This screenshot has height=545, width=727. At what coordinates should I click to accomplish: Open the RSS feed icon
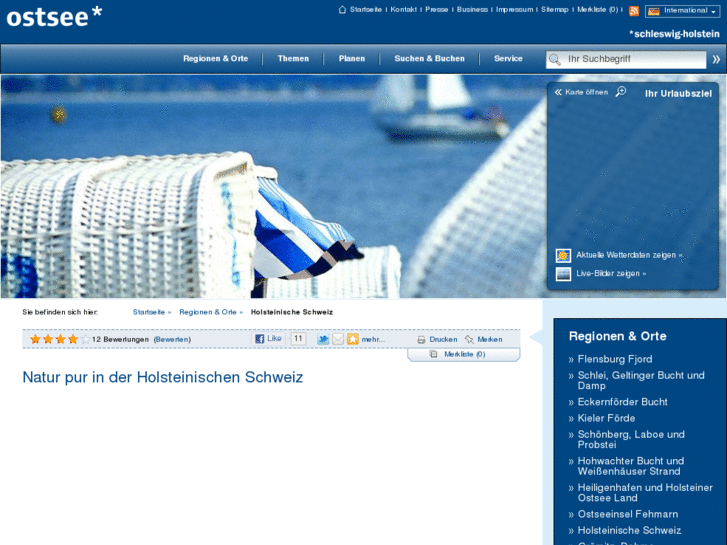coord(633,11)
